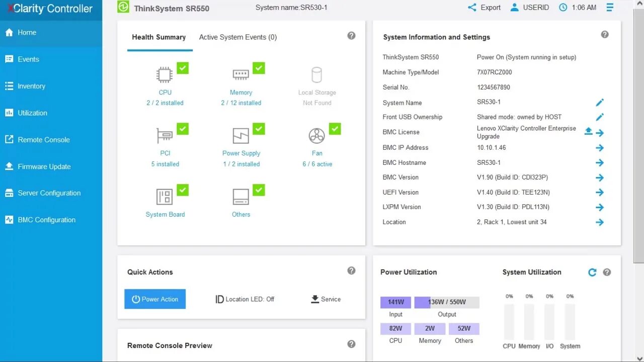Open Inventory in sidebar
This screenshot has height=362, width=644.
tap(51, 86)
